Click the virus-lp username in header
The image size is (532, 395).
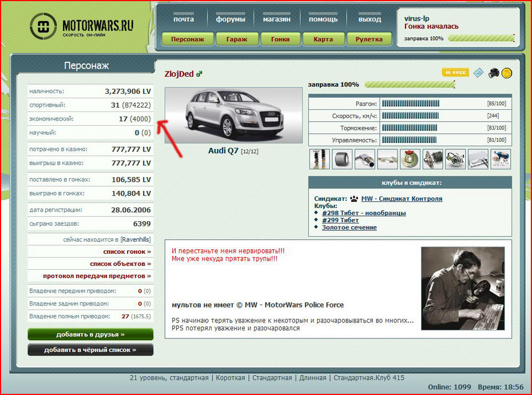[x=416, y=19]
